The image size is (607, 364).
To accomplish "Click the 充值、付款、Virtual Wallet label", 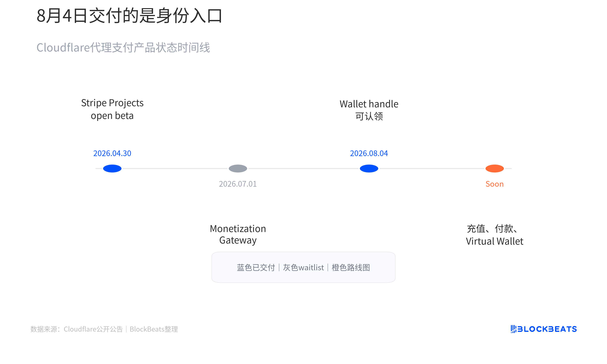I will [494, 235].
